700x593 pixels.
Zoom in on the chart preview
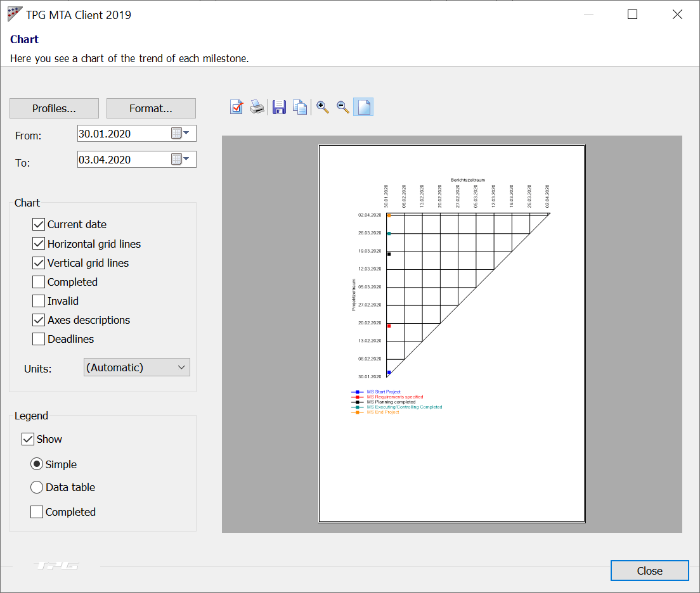coord(321,106)
